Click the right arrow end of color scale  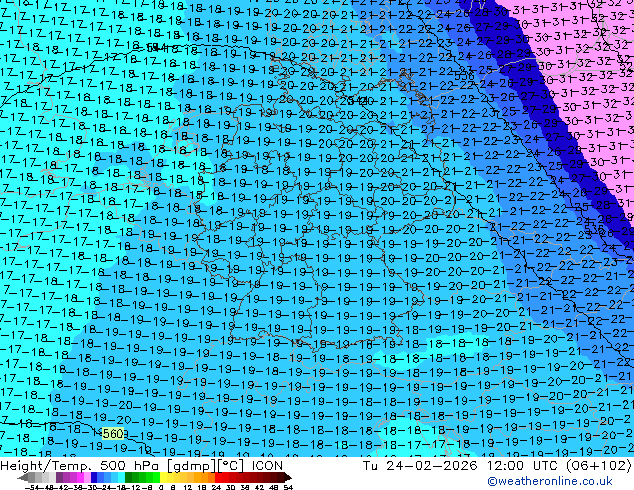pyautogui.click(x=288, y=478)
